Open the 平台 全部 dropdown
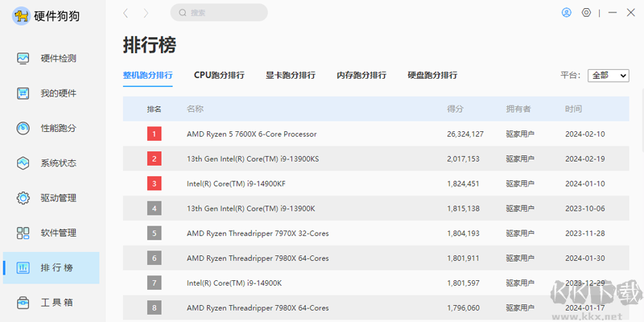The width and height of the screenshot is (644, 322). click(x=609, y=76)
